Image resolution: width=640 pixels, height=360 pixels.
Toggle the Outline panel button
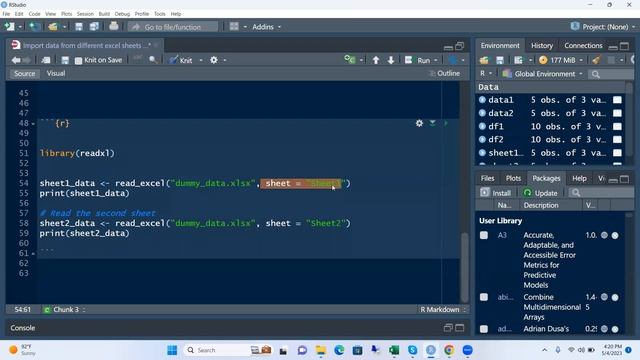[x=444, y=73]
